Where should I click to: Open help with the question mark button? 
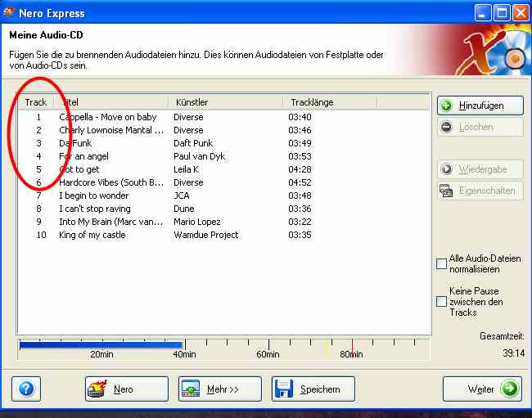click(x=26, y=389)
